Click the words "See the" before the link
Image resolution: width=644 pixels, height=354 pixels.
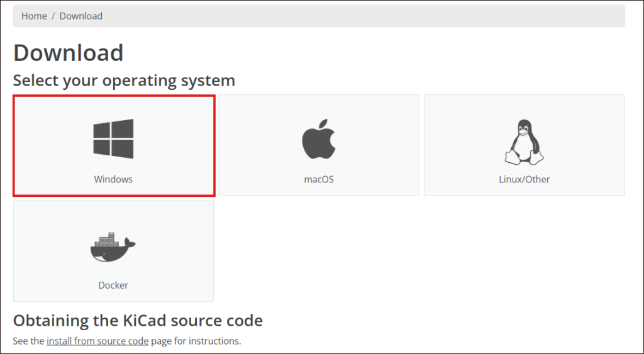click(28, 341)
